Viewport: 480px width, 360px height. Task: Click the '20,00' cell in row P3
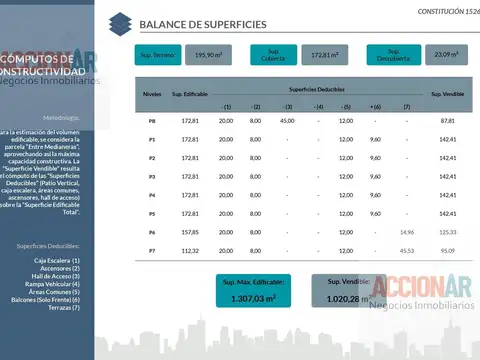pyautogui.click(x=226, y=177)
